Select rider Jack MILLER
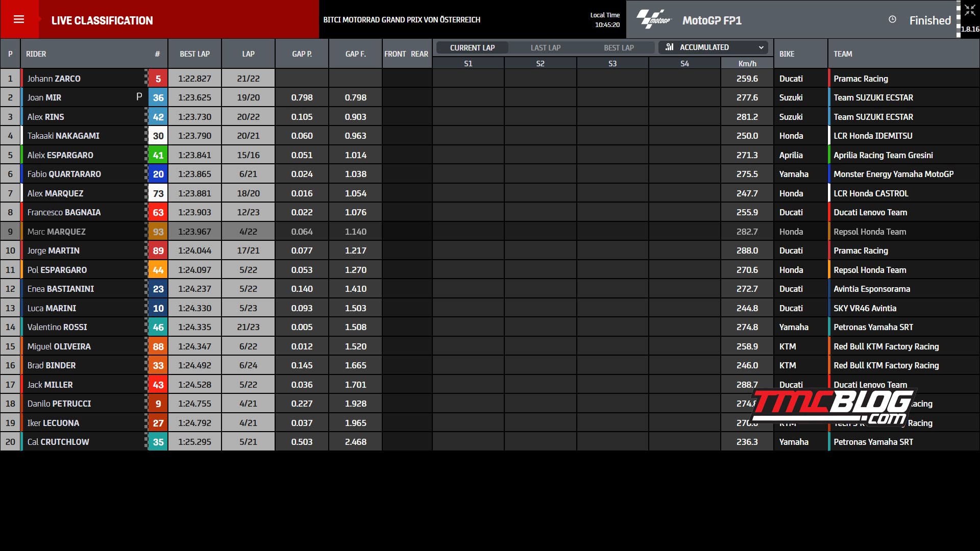 coord(50,385)
